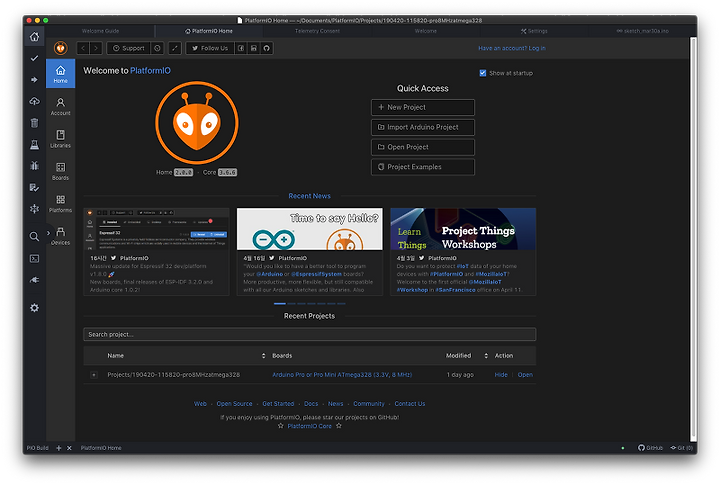The width and height of the screenshot is (720, 485).
Task: Click the Project Examples button
Action: tap(423, 167)
